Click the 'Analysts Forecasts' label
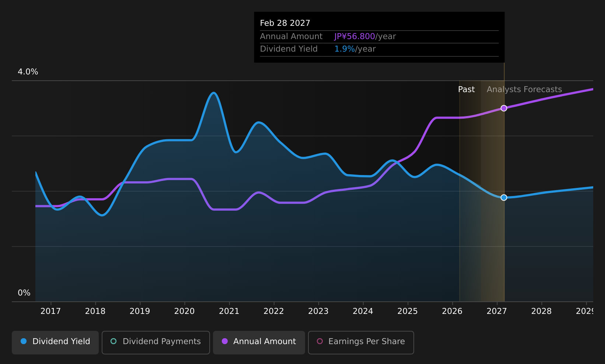The width and height of the screenshot is (605, 364). [x=524, y=90]
